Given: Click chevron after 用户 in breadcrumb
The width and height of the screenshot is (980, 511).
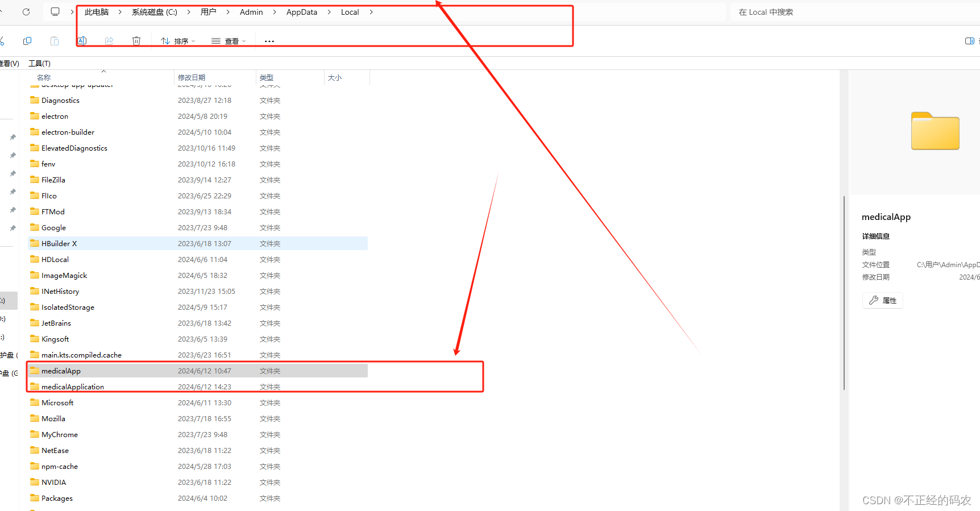Looking at the screenshot, I should click(x=228, y=12).
